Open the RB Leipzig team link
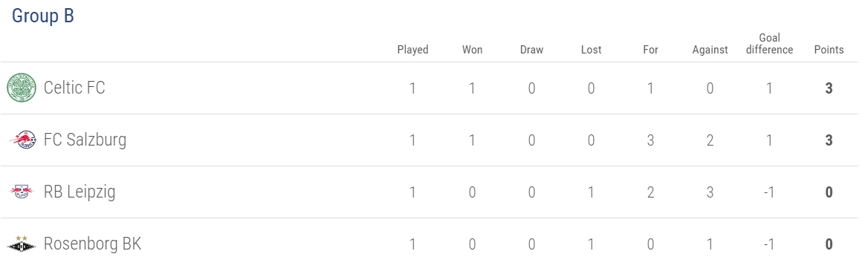868x277 pixels. 80,192
